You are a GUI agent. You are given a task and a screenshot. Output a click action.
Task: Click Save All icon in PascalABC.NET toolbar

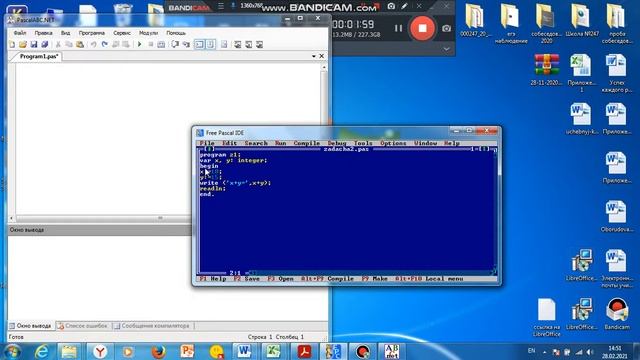click(44, 44)
